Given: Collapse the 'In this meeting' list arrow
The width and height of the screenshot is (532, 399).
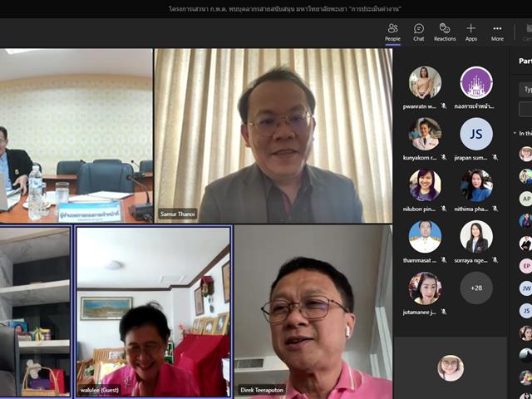Looking at the screenshot, I should pos(515,133).
